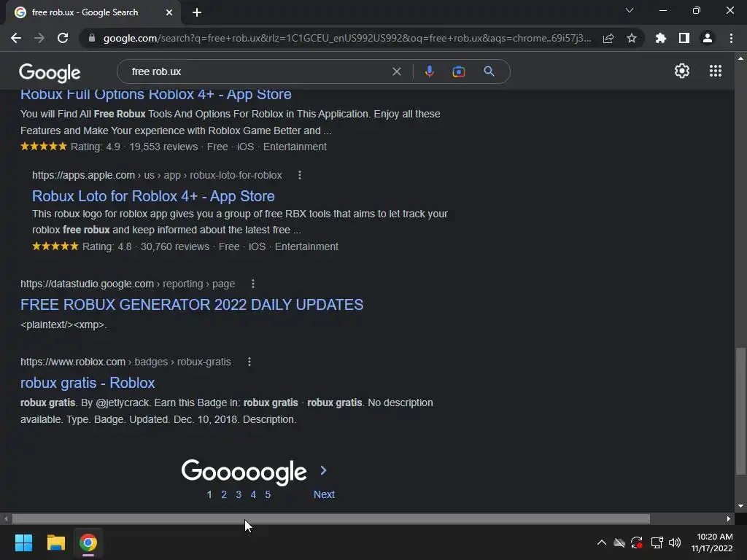Open the tab search dropdown arrow

click(x=630, y=10)
